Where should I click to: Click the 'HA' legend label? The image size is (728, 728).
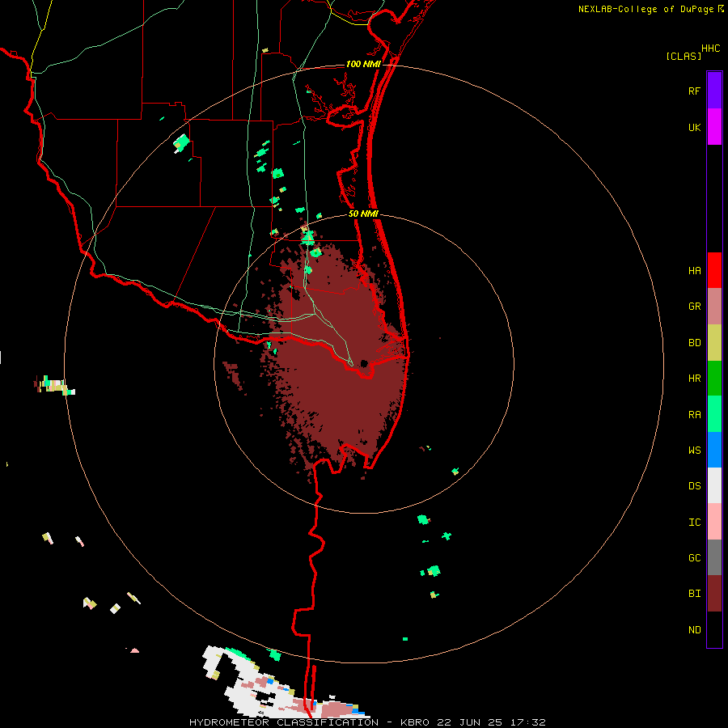click(x=694, y=270)
